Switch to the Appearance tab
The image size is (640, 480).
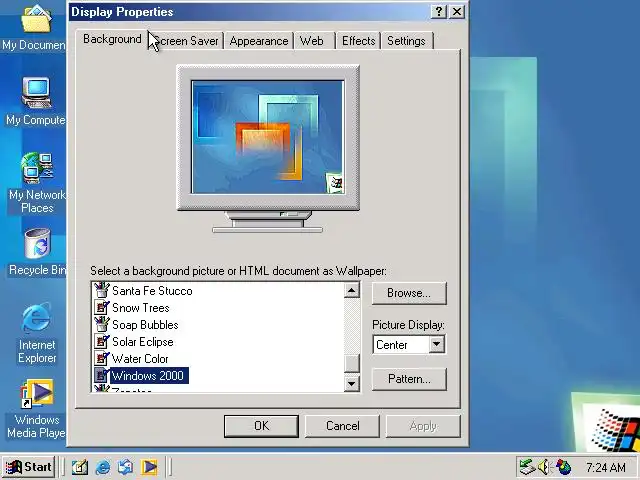pos(259,41)
